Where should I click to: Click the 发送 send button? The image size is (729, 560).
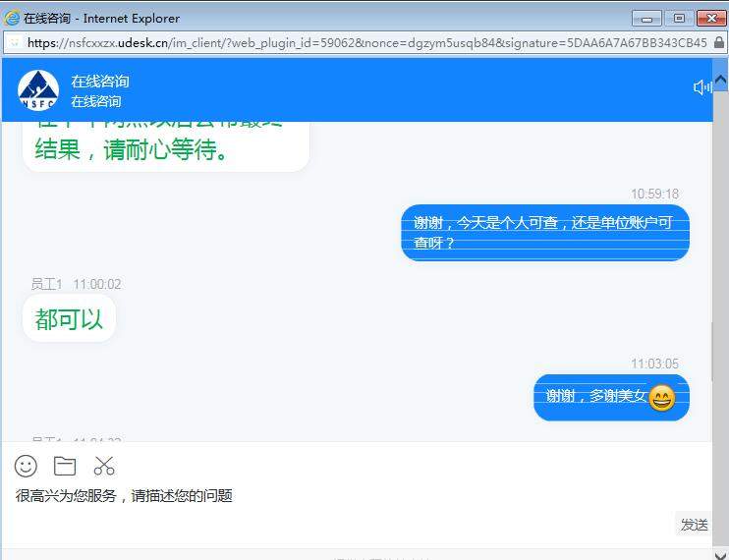pos(694,525)
